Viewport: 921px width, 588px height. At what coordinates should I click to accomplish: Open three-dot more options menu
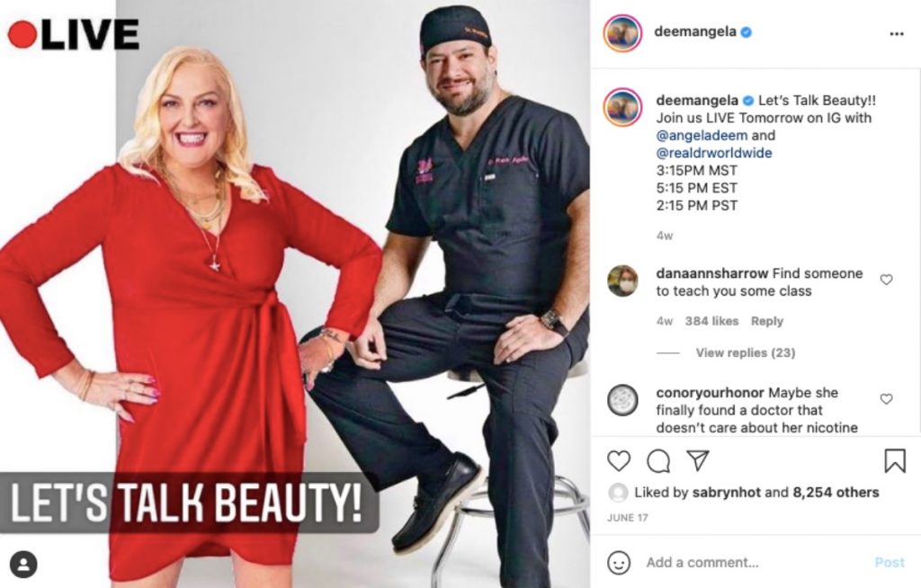pyautogui.click(x=897, y=33)
